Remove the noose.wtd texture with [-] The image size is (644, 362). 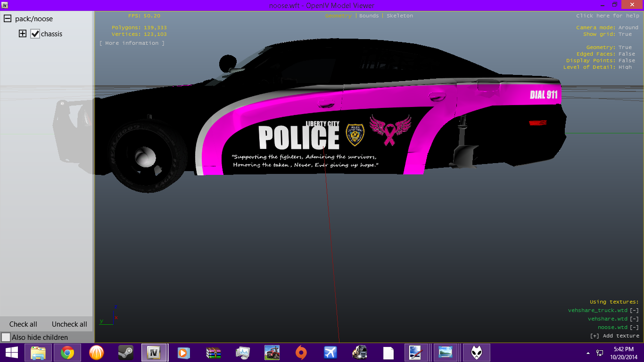(x=634, y=327)
